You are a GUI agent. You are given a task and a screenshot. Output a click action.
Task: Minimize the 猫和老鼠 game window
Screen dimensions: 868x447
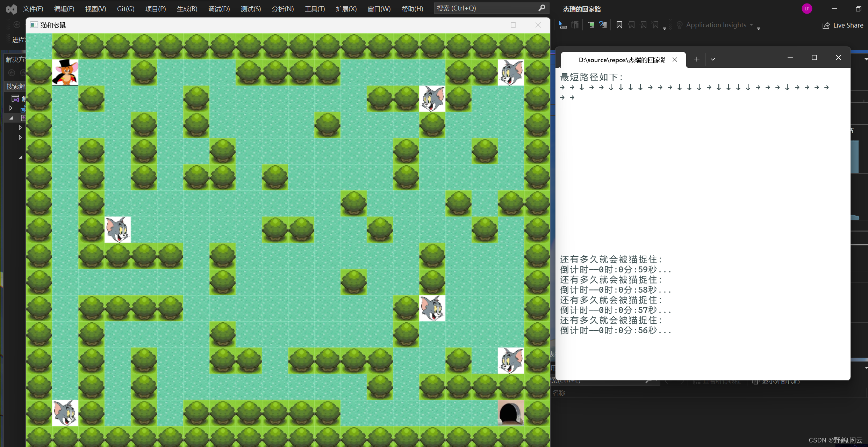click(x=489, y=25)
